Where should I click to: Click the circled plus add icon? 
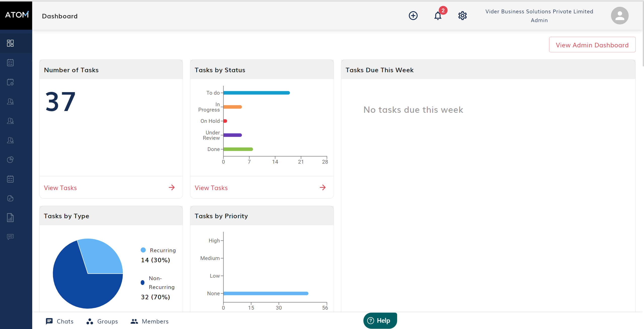point(413,16)
